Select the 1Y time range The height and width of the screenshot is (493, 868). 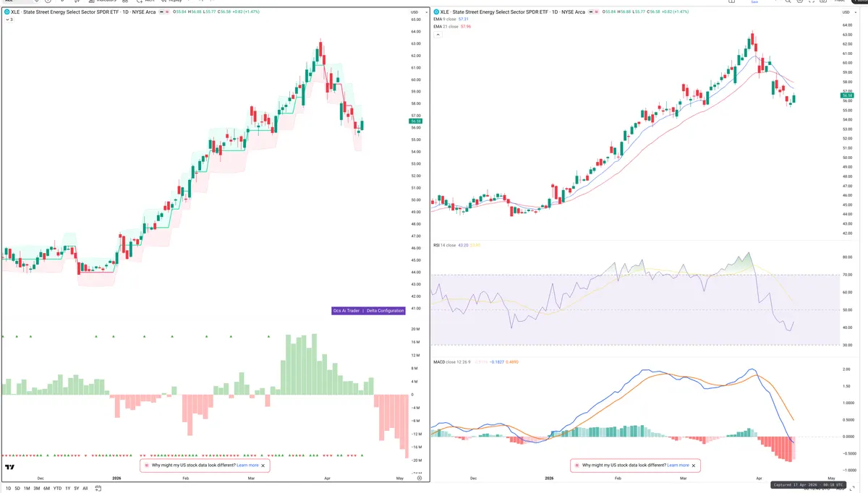[67, 489]
